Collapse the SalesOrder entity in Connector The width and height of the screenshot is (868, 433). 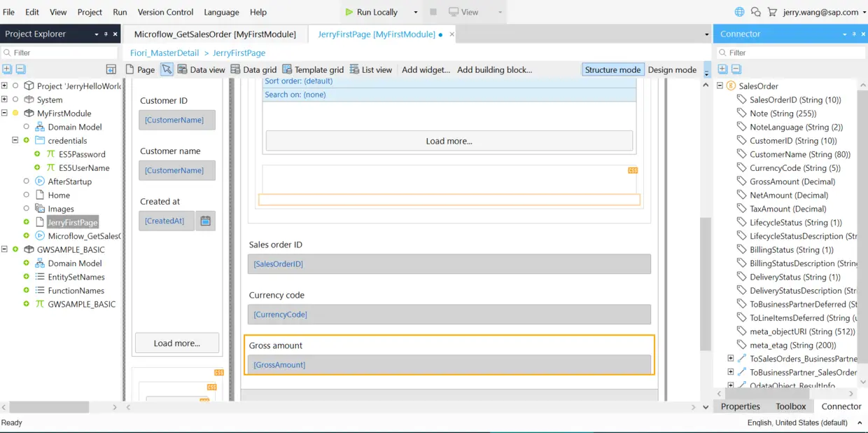click(720, 85)
